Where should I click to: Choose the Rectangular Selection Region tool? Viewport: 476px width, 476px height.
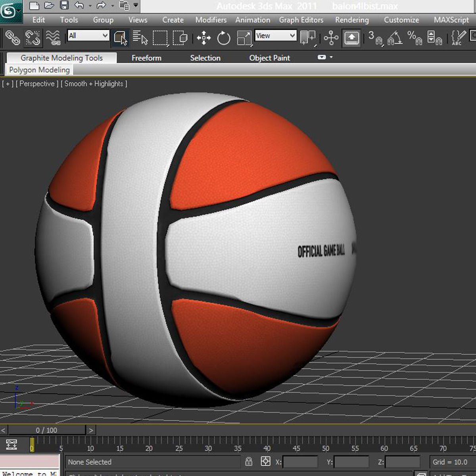pyautogui.click(x=160, y=38)
